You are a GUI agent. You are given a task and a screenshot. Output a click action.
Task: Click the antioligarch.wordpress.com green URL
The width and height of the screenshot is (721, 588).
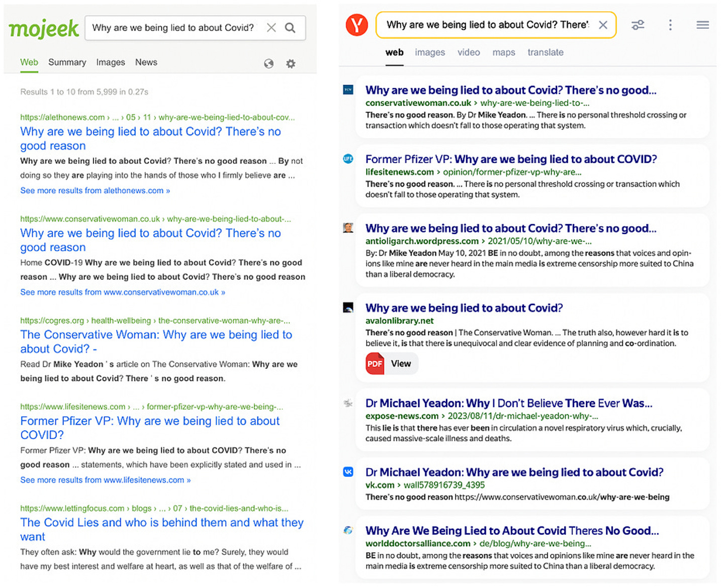[479, 241]
